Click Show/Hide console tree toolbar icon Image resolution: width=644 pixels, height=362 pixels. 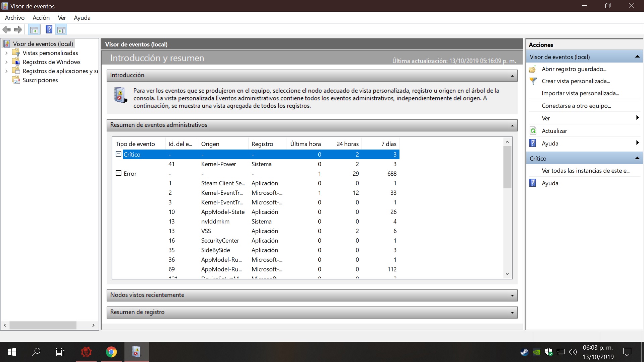pos(34,30)
